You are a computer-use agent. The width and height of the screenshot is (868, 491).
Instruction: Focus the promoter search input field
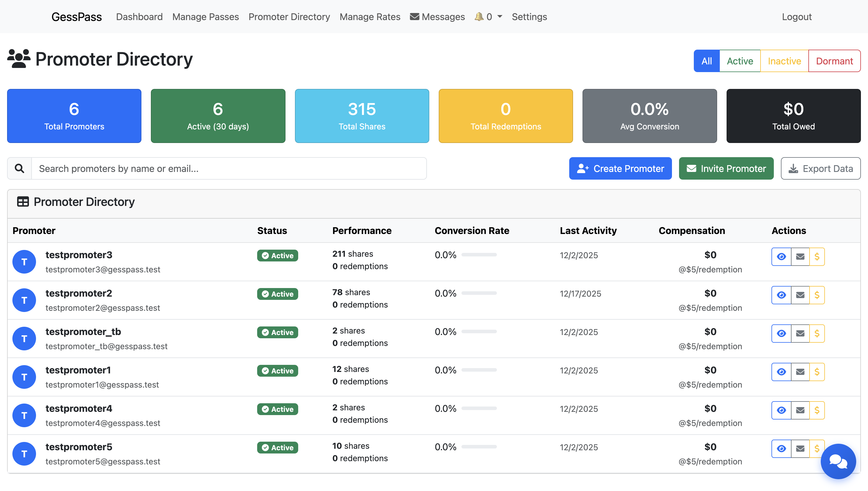(229, 168)
